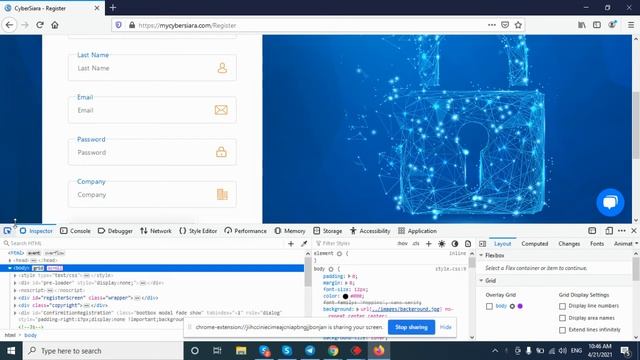Expand the style text/css node
640x360 pixels.
pos(15,276)
